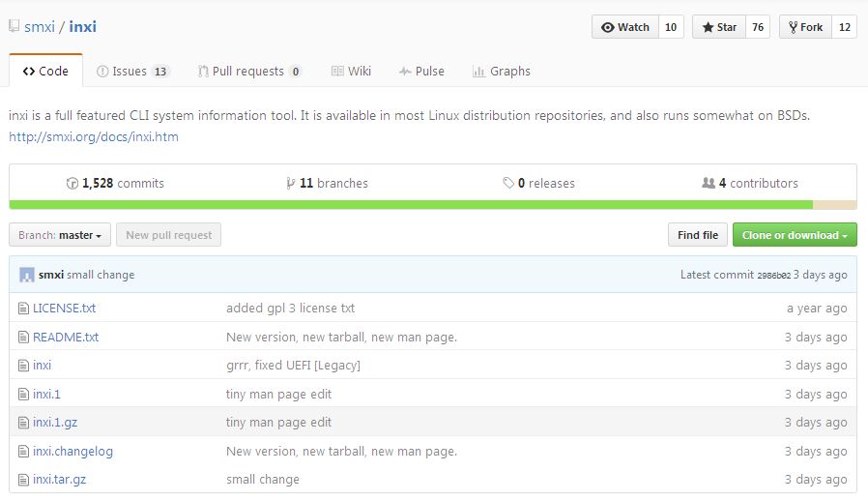Click the New pull request button
The height and width of the screenshot is (501, 868).
point(169,235)
